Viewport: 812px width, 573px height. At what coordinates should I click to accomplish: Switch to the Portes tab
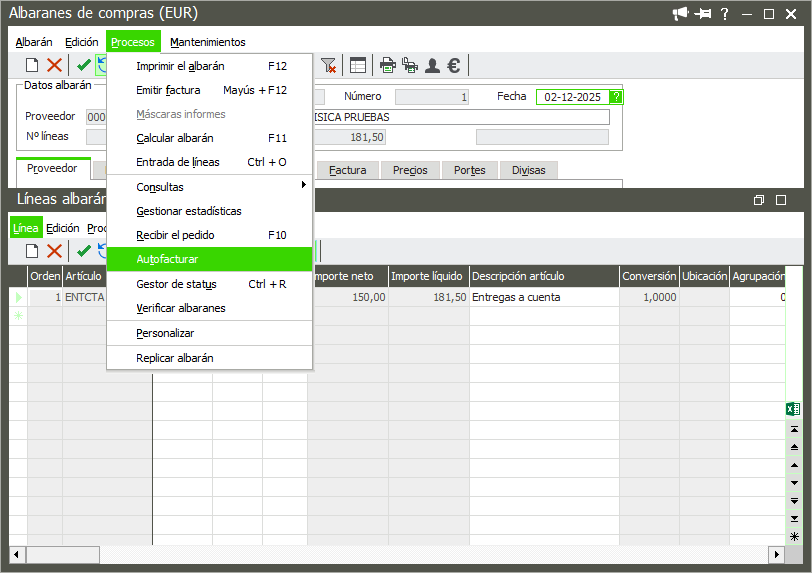pyautogui.click(x=469, y=170)
